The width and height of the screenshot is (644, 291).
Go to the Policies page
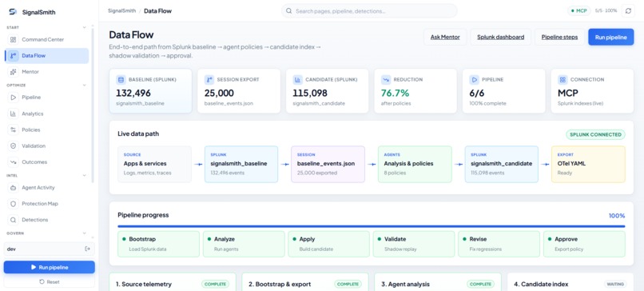46,130
